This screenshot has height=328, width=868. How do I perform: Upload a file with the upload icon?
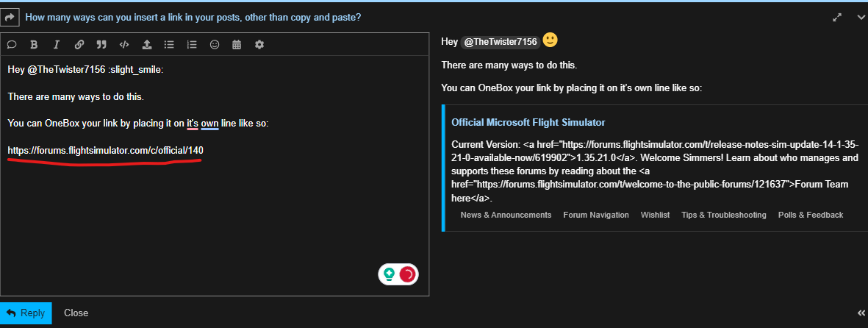[x=146, y=44]
